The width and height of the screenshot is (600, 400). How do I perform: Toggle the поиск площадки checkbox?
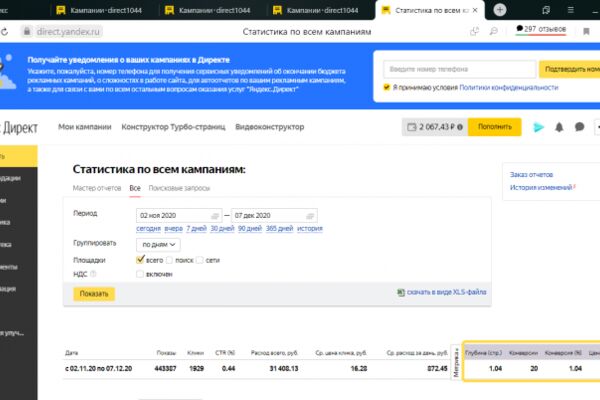169,260
